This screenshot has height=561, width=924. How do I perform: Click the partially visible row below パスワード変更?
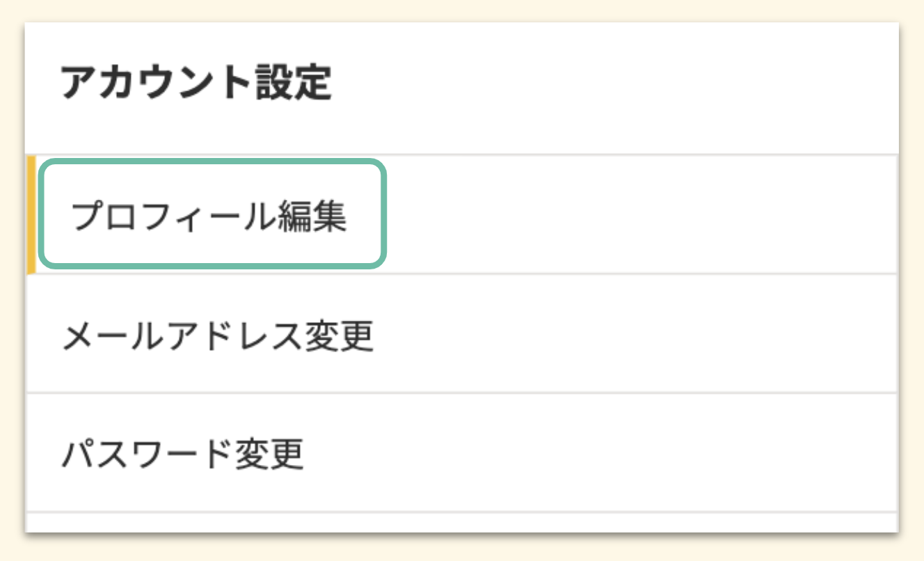pyautogui.click(x=459, y=522)
